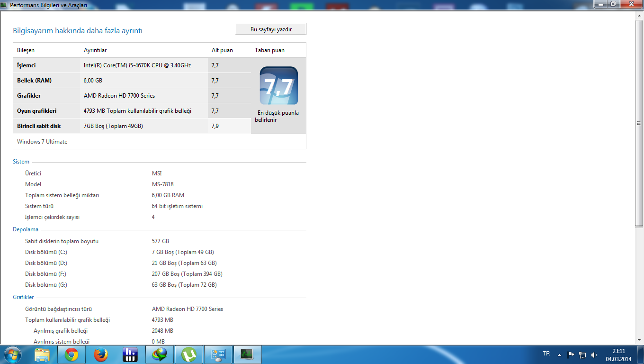Click the Taban puan column header
Viewport: 644px width, 364px height.
[269, 50]
